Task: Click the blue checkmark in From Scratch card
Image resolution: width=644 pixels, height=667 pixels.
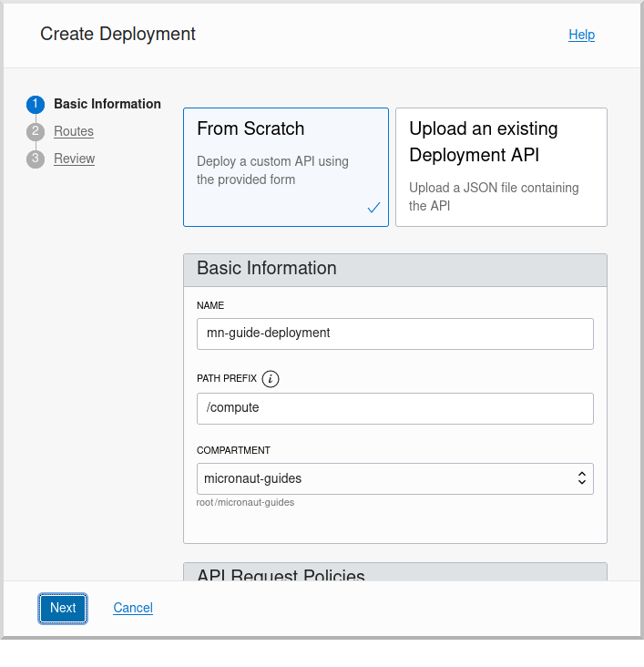Action: point(373,208)
